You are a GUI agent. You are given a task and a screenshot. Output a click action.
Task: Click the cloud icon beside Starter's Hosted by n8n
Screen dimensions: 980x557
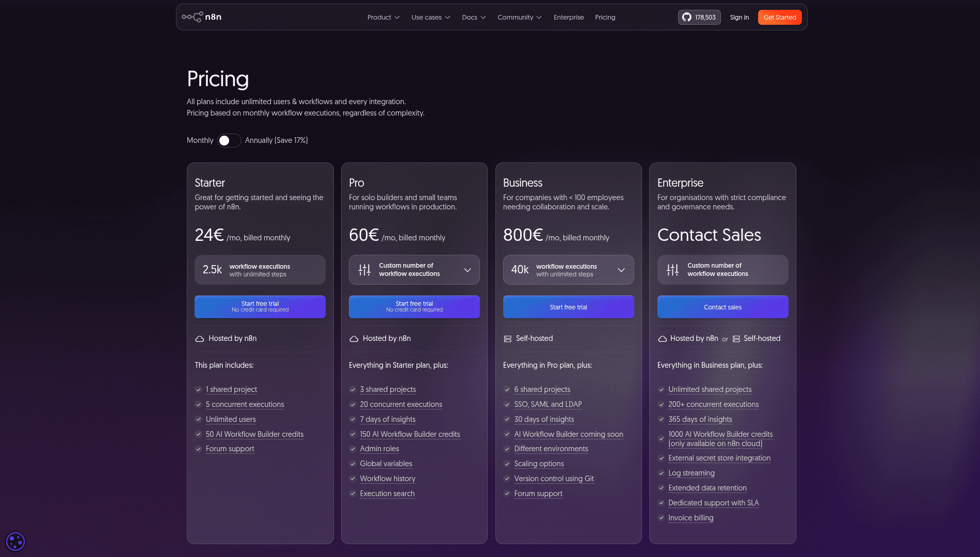[x=200, y=339]
